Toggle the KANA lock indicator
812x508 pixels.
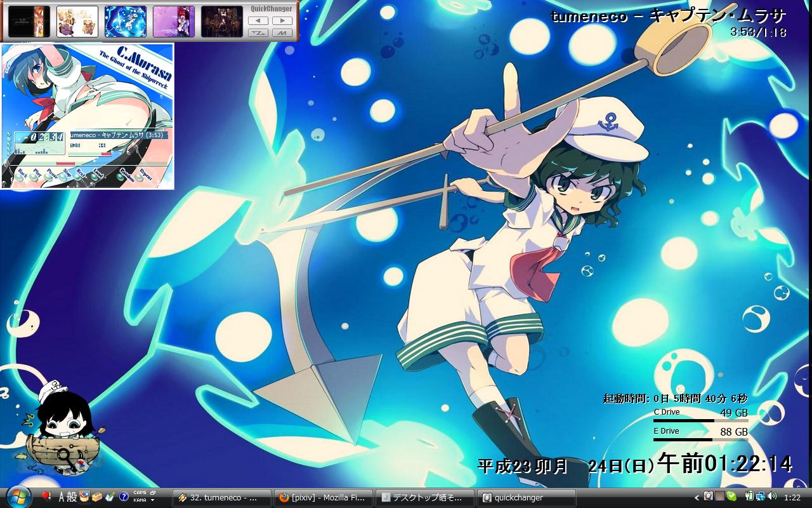coord(140,500)
